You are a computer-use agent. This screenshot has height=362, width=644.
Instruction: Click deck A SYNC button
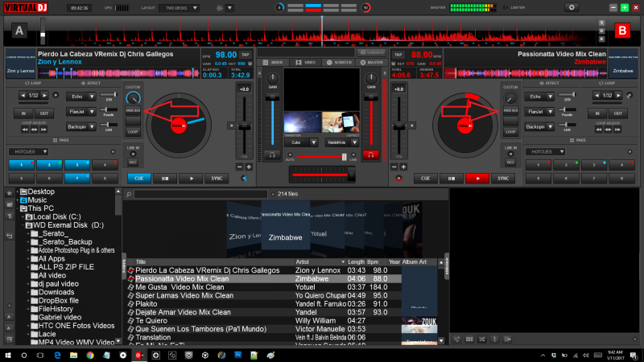[x=217, y=179]
